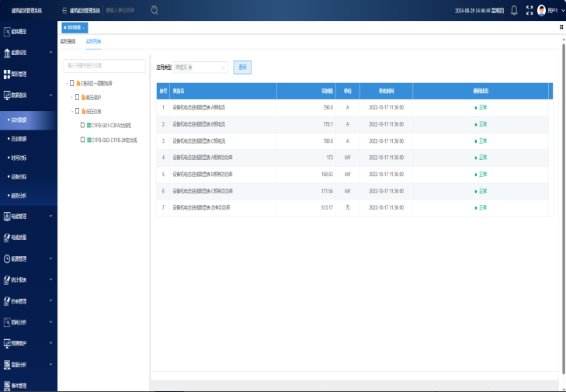Open the grid icon below the header

561,27
